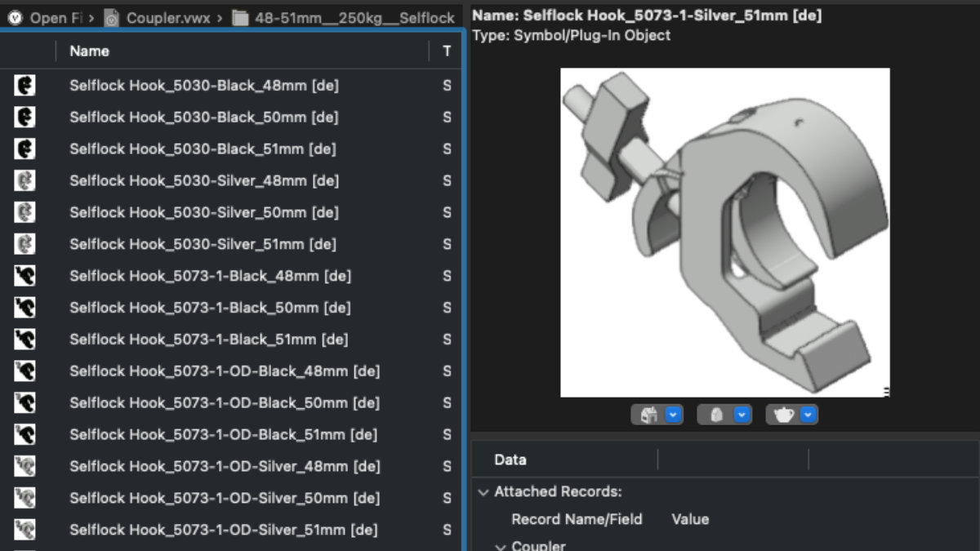This screenshot has height=551, width=980.
Task: Click the icon for Selflock Hook_5073-1-OD-Silver_50mm
Action: coord(24,498)
